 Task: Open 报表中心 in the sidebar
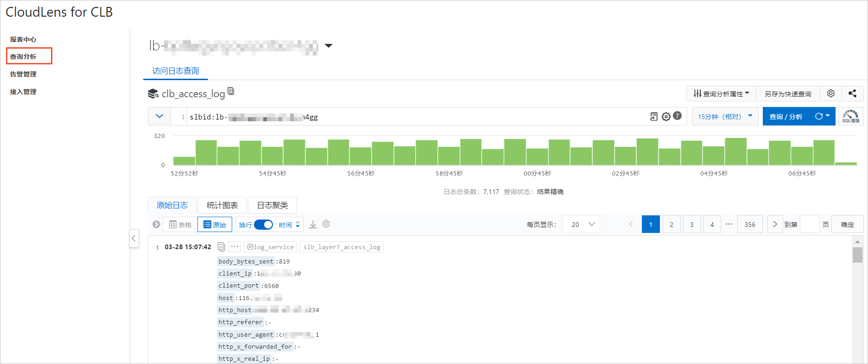coord(23,39)
